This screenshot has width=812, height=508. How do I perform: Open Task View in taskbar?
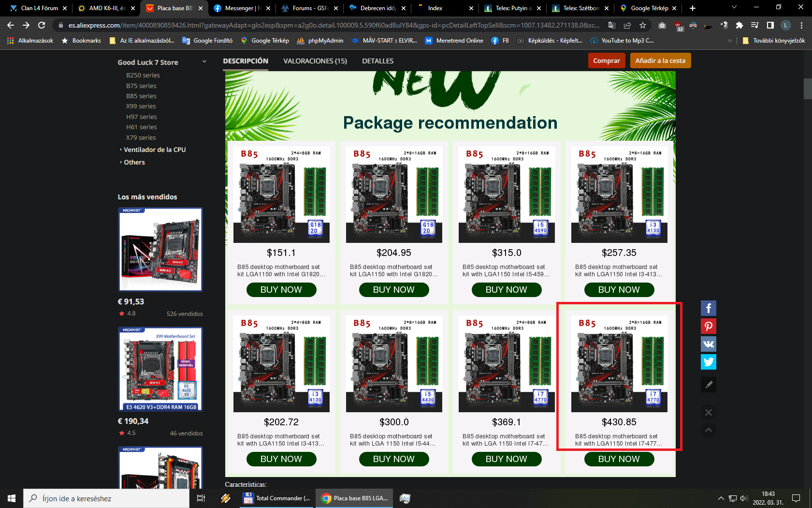coord(201,498)
